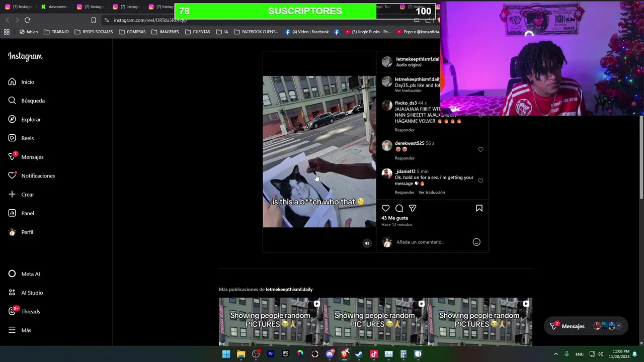Open Premiere Pro from taskbar
The height and width of the screenshot is (362, 644).
271,354
